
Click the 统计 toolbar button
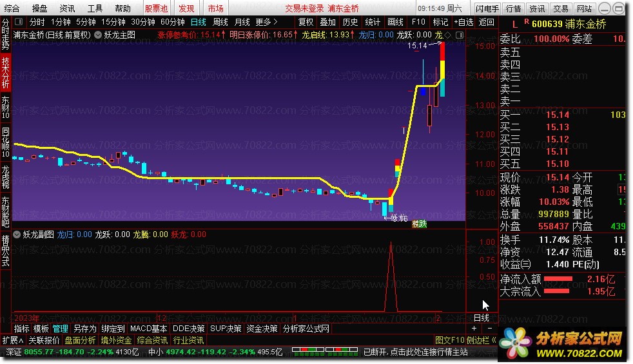tap(372, 22)
